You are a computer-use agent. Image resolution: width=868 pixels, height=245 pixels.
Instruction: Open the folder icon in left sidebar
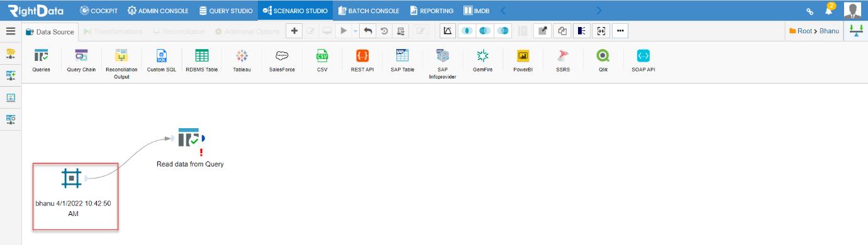click(11, 53)
